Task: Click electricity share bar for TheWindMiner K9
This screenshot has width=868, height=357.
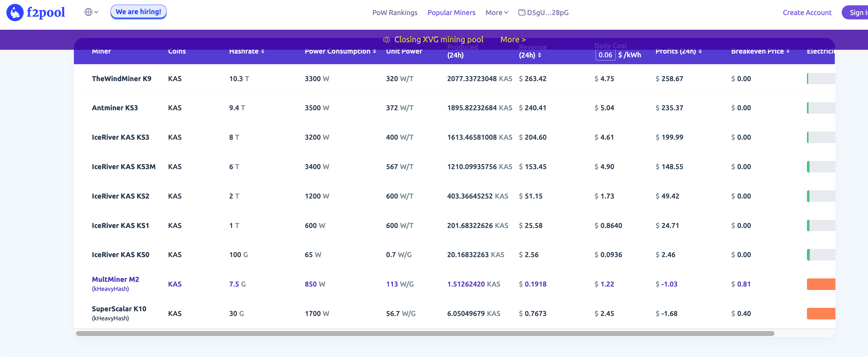Action: [x=820, y=79]
